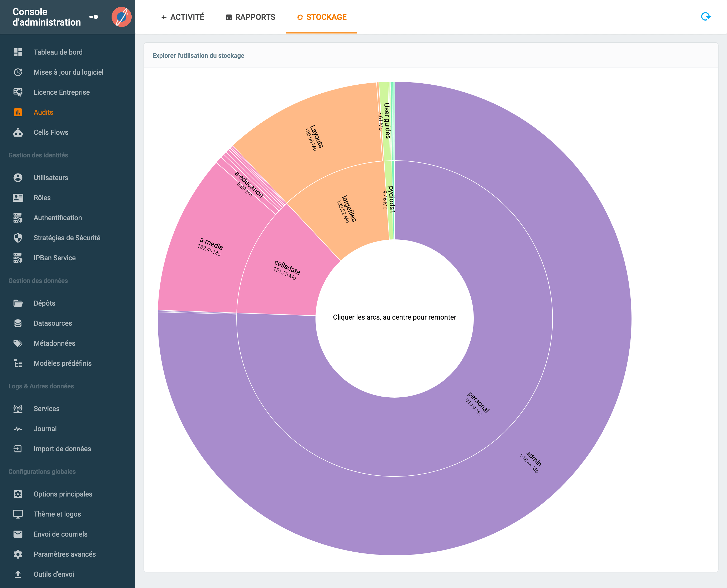The height and width of the screenshot is (588, 727).
Task: Select the STOCKAGE tab
Action: tap(322, 17)
